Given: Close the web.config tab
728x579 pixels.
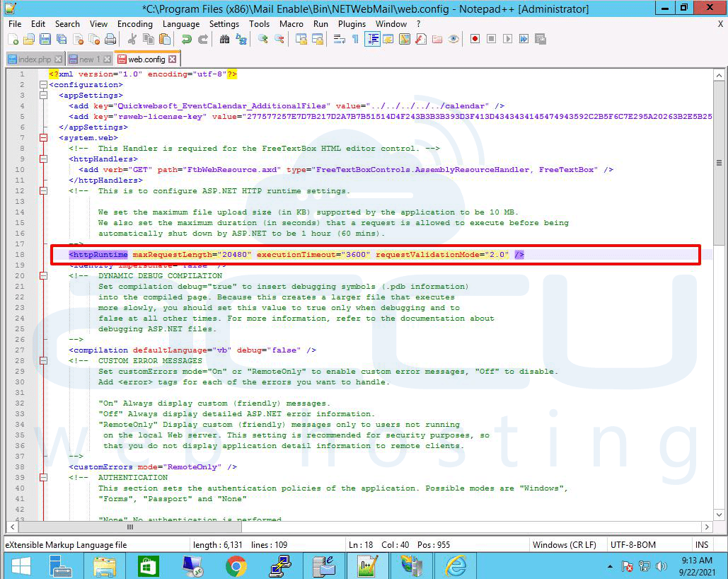Looking at the screenshot, I should point(172,59).
